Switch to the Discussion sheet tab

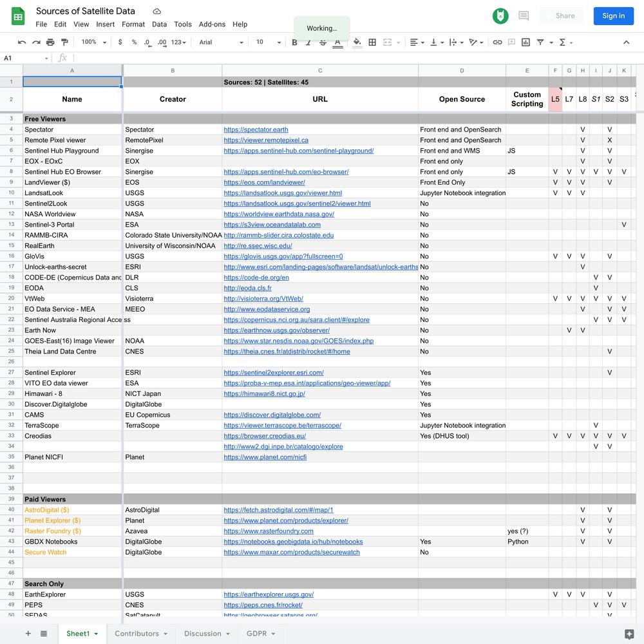coord(207,633)
